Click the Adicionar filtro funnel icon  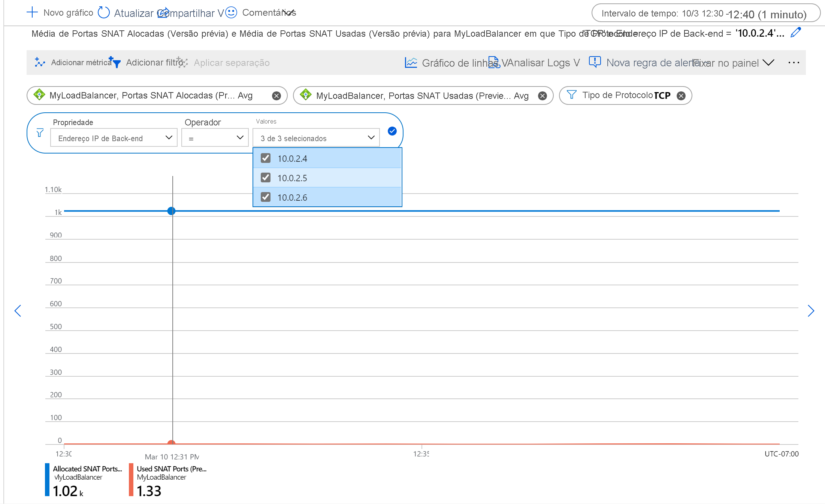pyautogui.click(x=115, y=62)
